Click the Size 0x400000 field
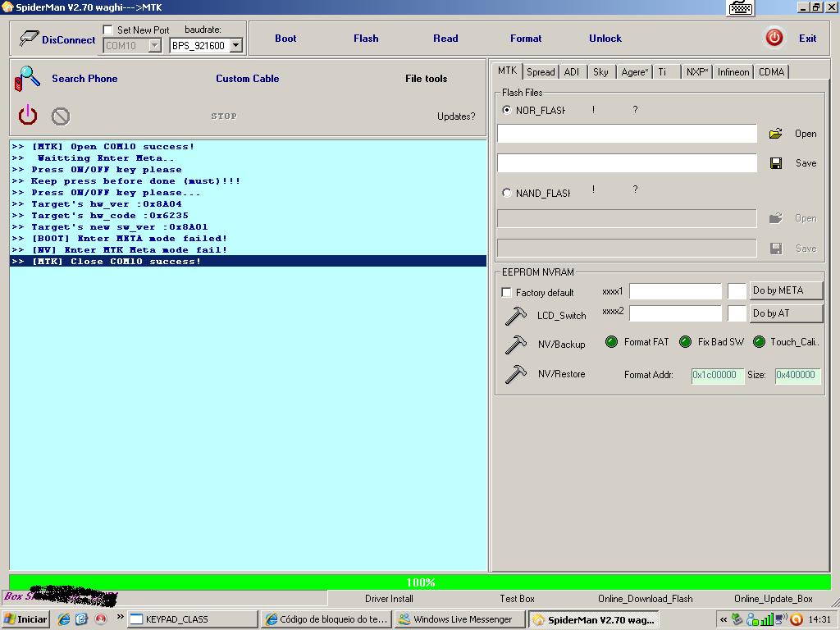The image size is (840, 630). [797, 375]
